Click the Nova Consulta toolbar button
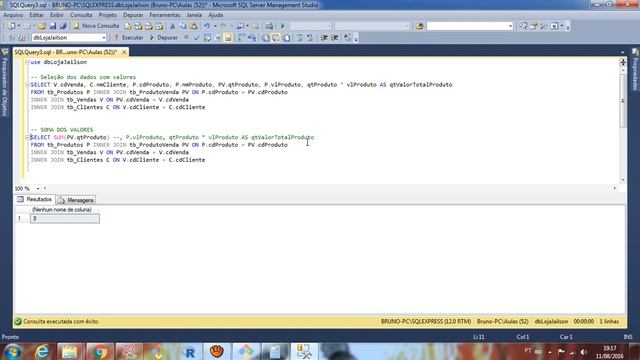Image resolution: width=640 pixels, height=360 pixels. tap(96, 26)
